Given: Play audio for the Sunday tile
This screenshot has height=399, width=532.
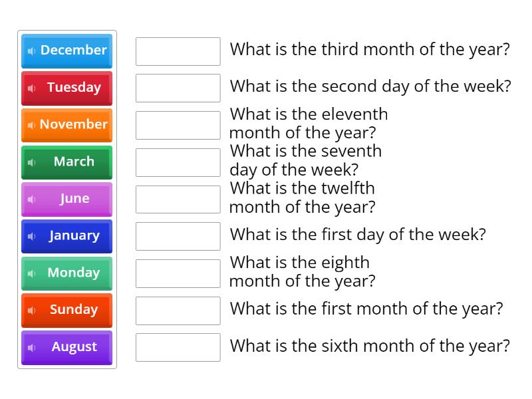Looking at the screenshot, I should pos(33,310).
